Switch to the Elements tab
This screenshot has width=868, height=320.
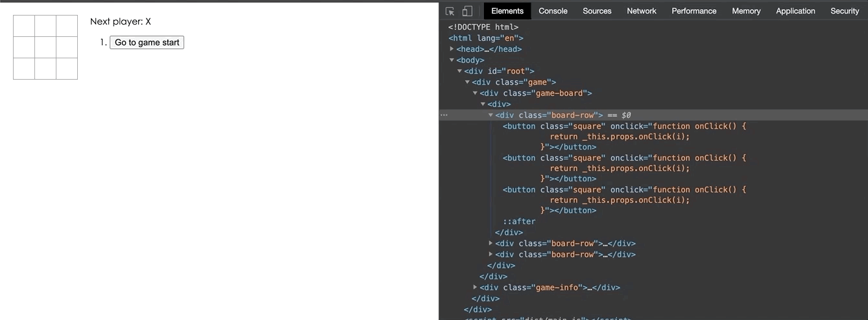(507, 11)
